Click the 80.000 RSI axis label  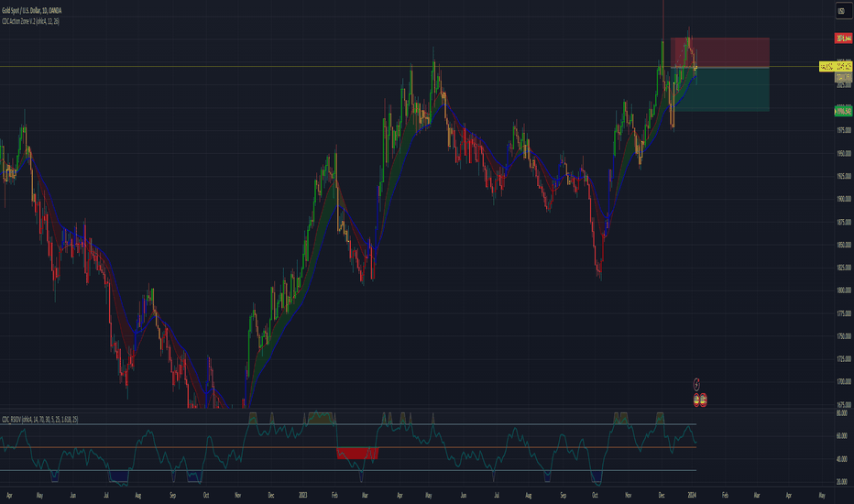[841, 413]
